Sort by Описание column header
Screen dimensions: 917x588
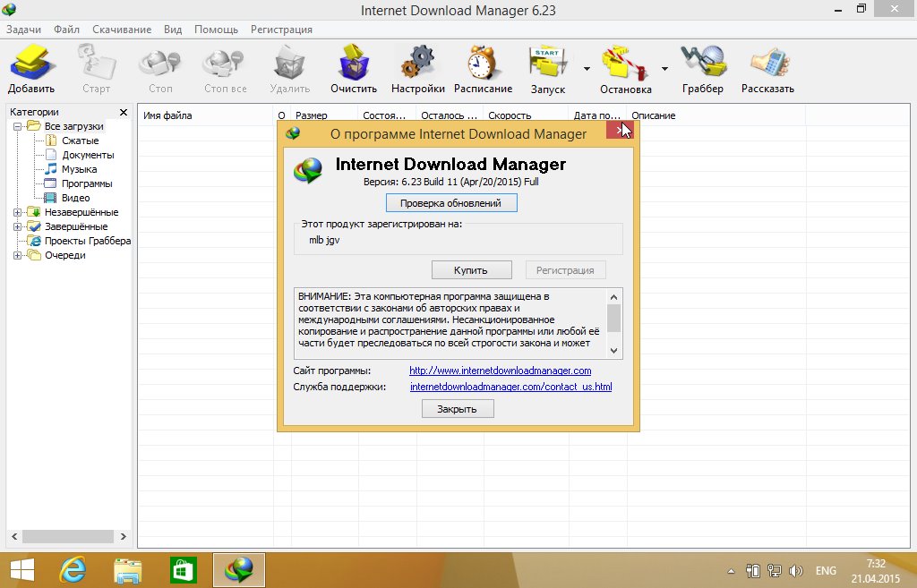(716, 115)
